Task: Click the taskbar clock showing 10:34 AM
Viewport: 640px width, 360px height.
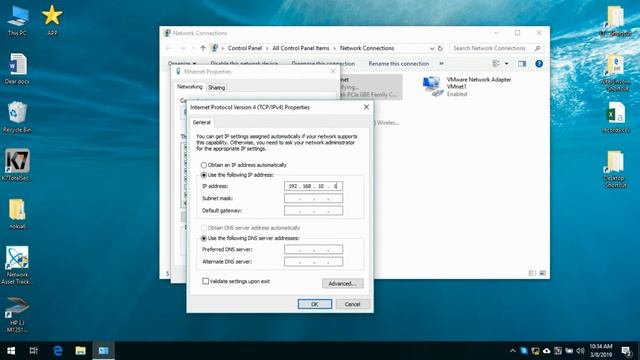Action: (601, 351)
